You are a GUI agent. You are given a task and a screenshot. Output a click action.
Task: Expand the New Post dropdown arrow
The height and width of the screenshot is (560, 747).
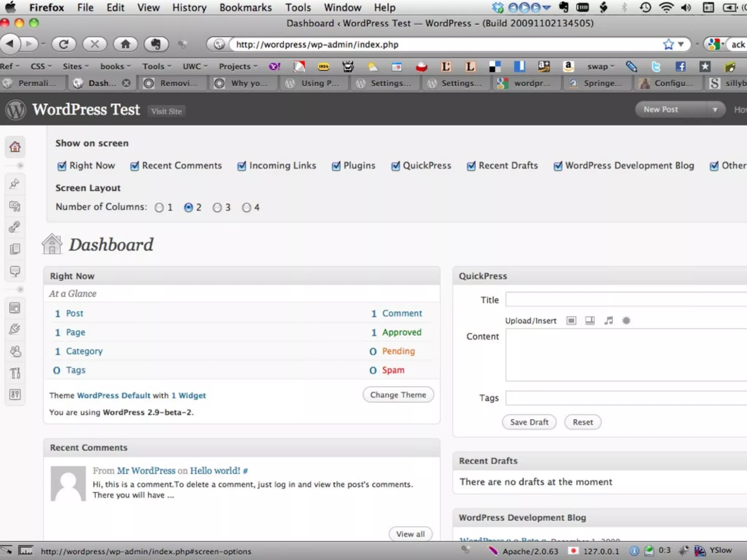(715, 110)
